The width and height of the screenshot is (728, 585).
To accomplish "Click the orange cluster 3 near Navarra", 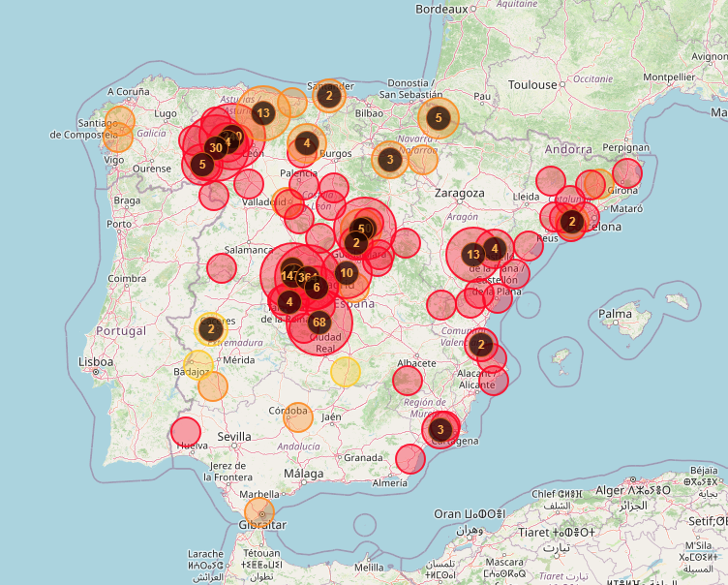I will click(390, 160).
